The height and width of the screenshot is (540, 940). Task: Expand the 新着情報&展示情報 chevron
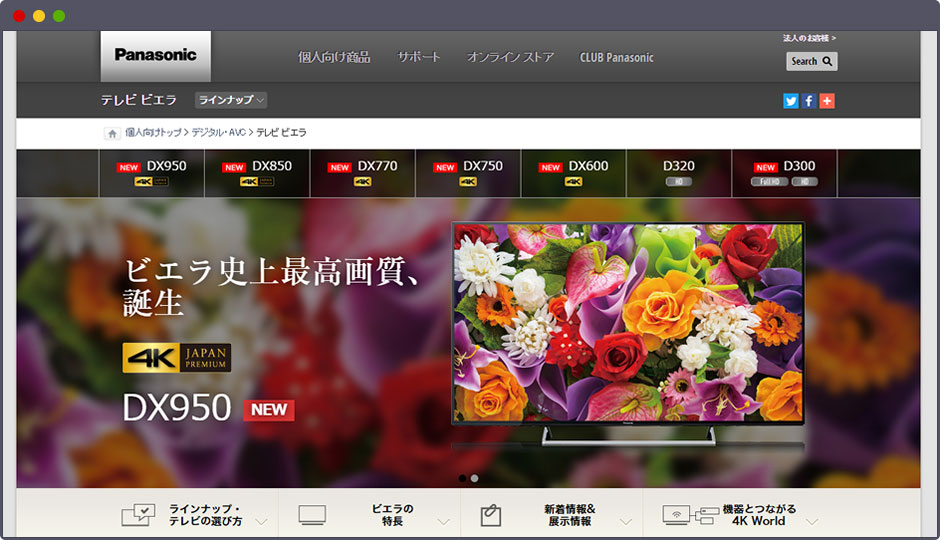(x=625, y=522)
